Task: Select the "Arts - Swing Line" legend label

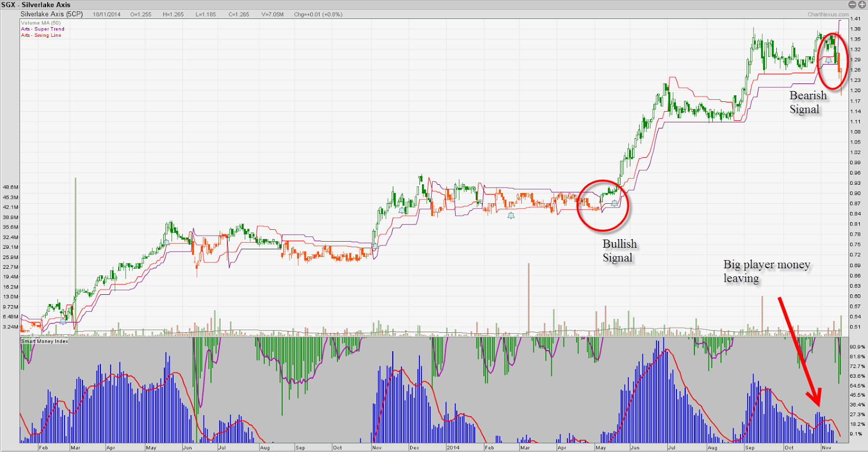Action: pos(41,35)
